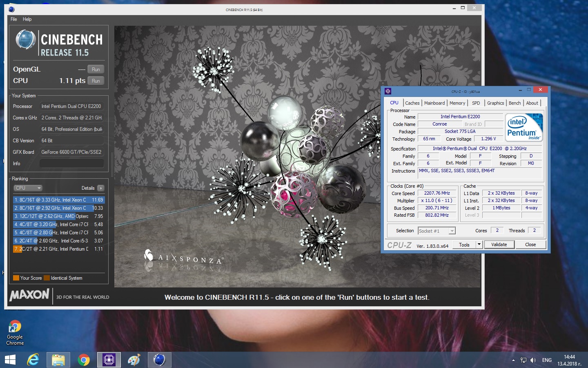Switch to the Mainboard tab in CPU-Z
Image resolution: width=588 pixels, height=368 pixels.
pyautogui.click(x=434, y=103)
